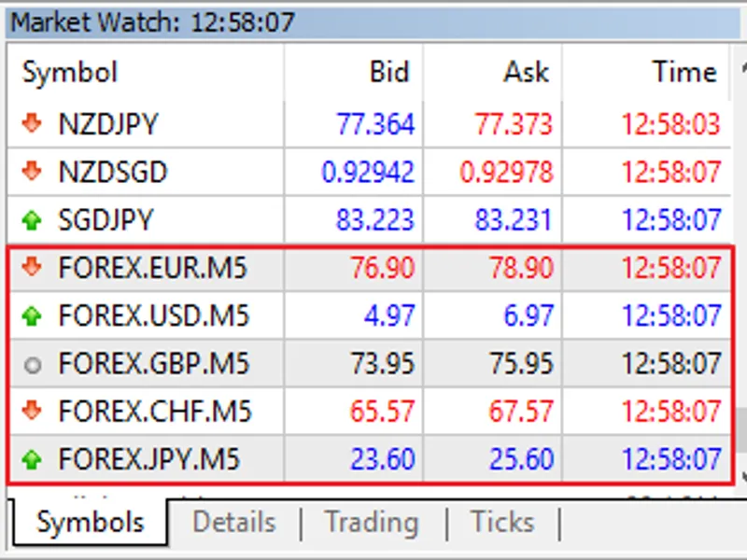Switch to the Symbols tab
This screenshot has width=747, height=560.
pyautogui.click(x=90, y=522)
